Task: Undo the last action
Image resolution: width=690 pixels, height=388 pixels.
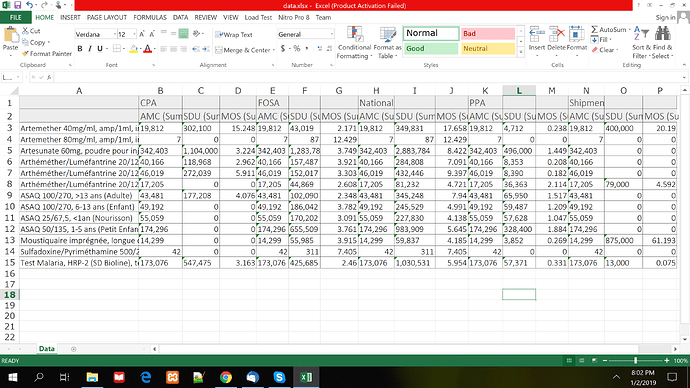Action: pyautogui.click(x=29, y=5)
